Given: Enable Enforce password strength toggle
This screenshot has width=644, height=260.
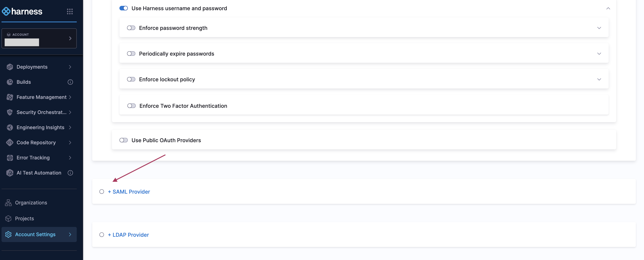Looking at the screenshot, I should point(131,28).
